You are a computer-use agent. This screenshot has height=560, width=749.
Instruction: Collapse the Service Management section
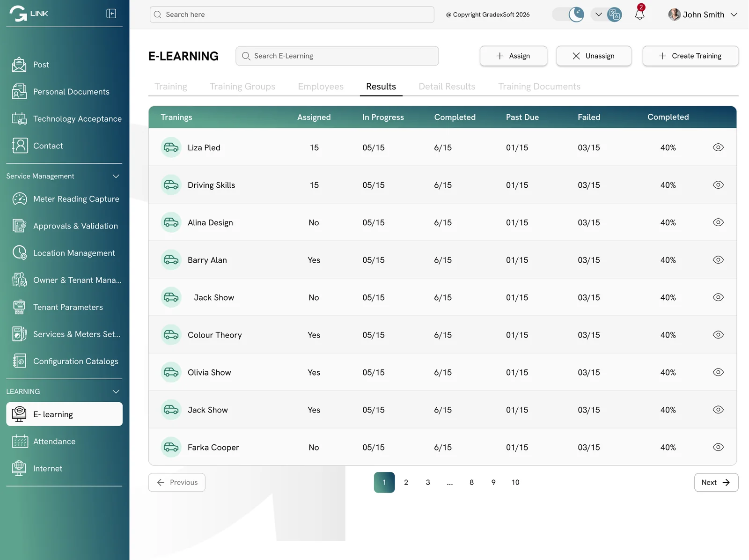click(x=116, y=176)
